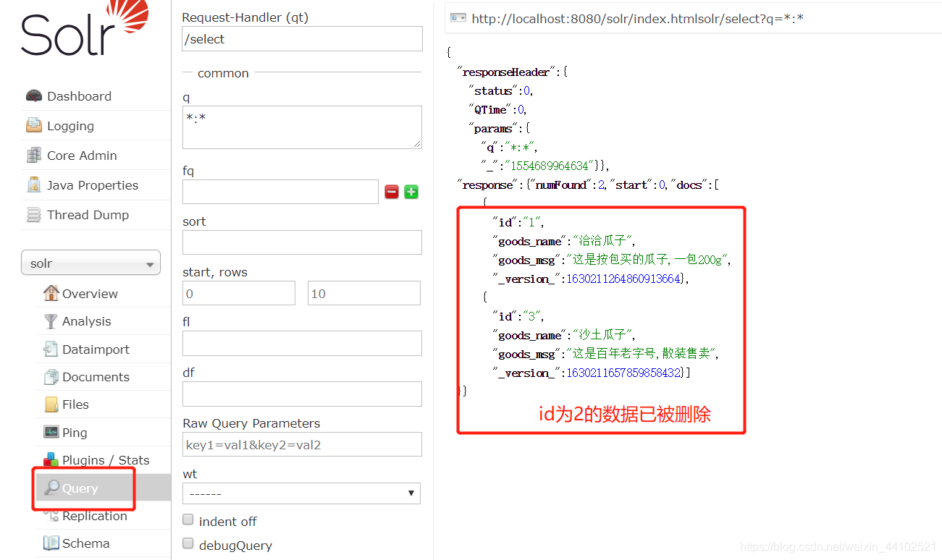942x560 pixels.
Task: Click the goods_msg "这是百年老字号,散装售卖" text
Action: tap(641, 354)
